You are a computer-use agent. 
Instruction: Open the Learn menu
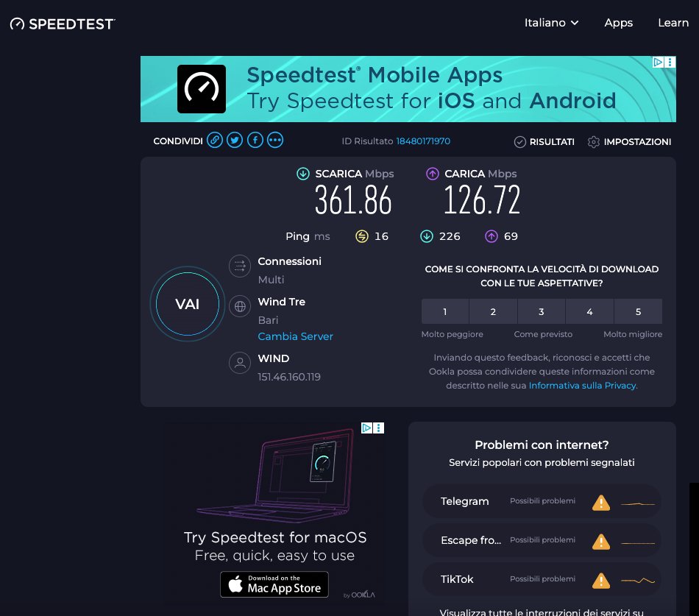pyautogui.click(x=673, y=23)
